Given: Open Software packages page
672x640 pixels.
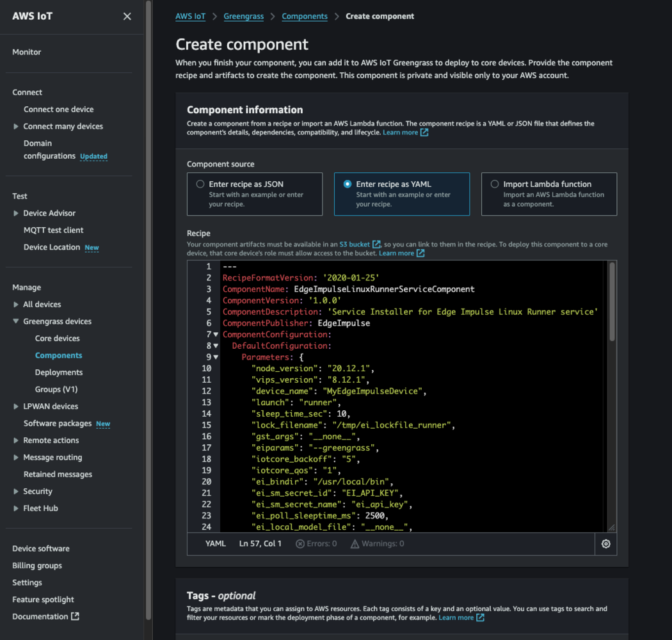Looking at the screenshot, I should [x=58, y=424].
